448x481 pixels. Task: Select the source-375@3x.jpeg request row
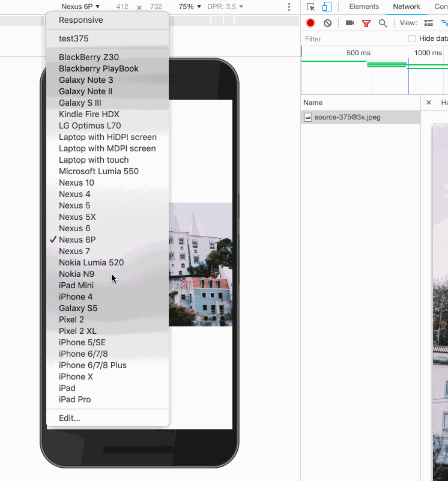361,117
